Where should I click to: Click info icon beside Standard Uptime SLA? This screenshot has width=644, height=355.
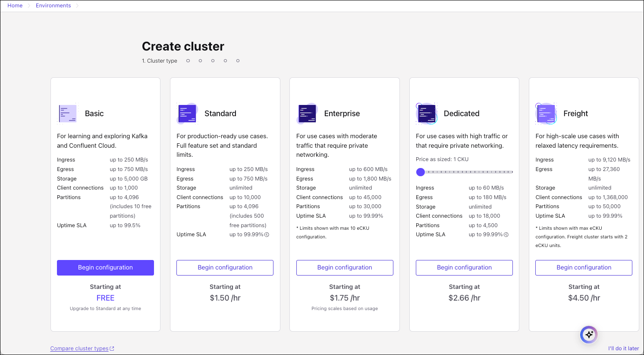pos(267,235)
